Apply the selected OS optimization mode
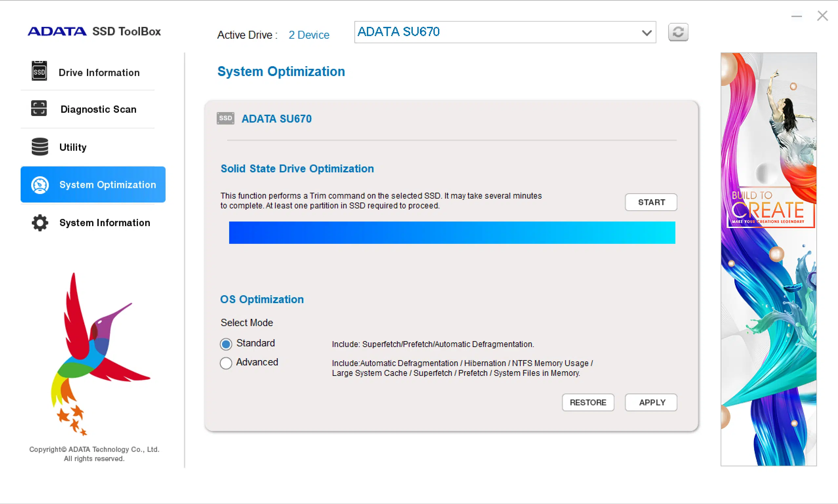Viewport: 838px width, 504px height. 651,402
